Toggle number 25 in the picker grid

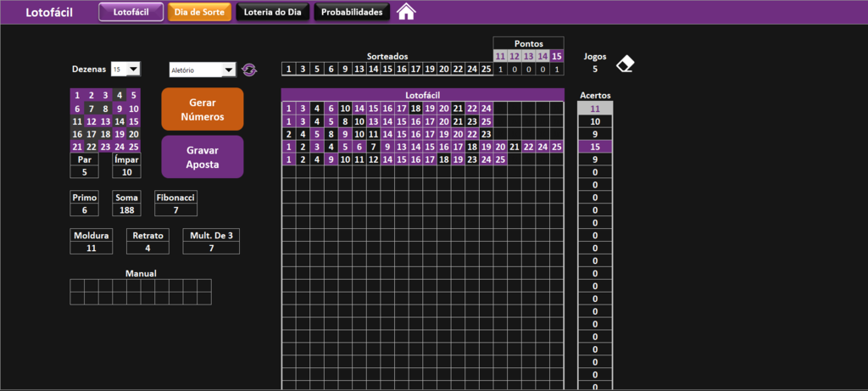click(x=133, y=147)
